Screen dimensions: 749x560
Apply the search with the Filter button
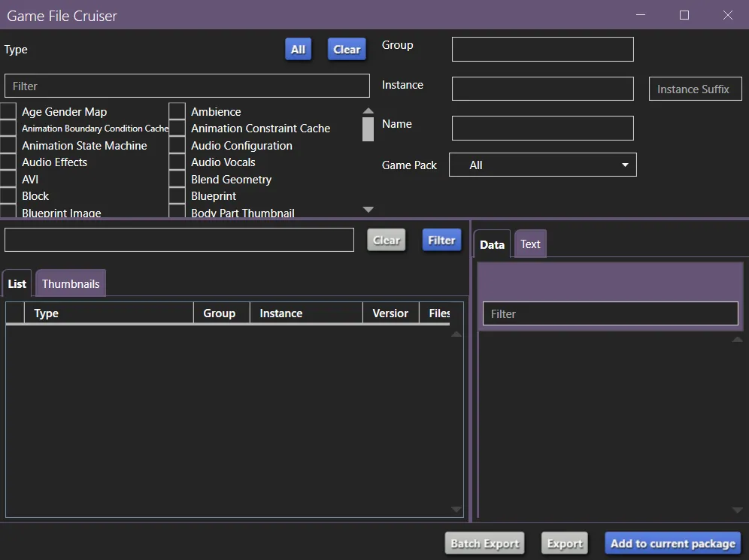click(441, 239)
